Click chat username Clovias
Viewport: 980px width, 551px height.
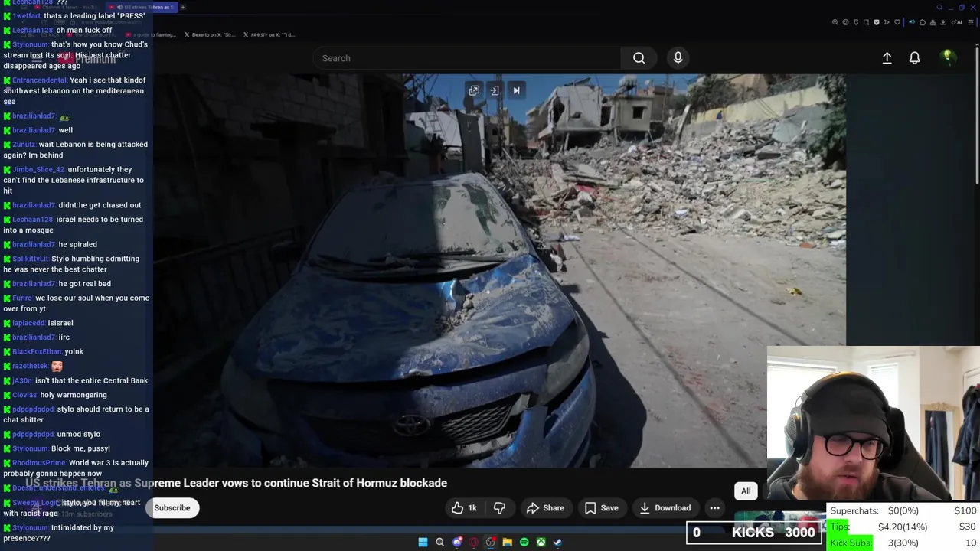[x=24, y=395]
